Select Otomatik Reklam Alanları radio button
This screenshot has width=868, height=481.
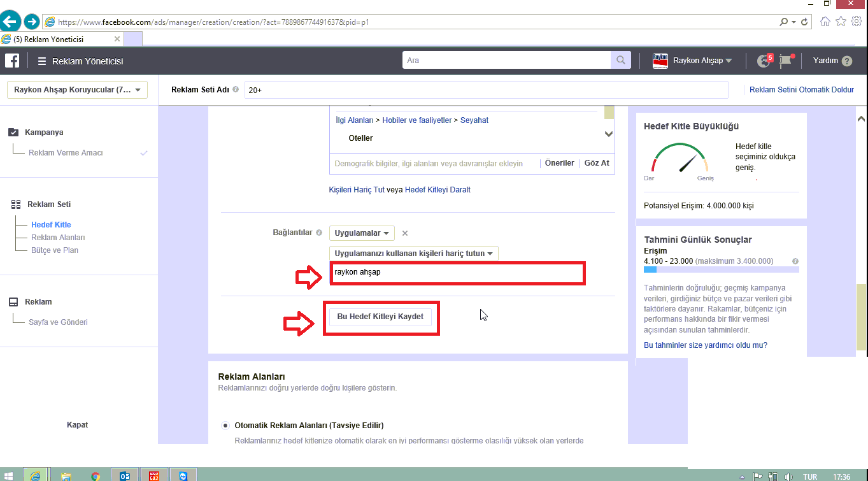(x=225, y=425)
